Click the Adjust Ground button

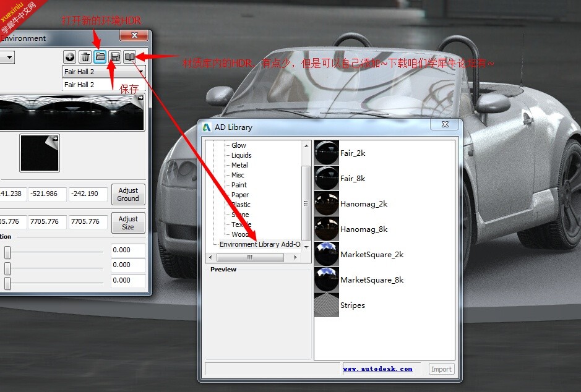click(128, 194)
